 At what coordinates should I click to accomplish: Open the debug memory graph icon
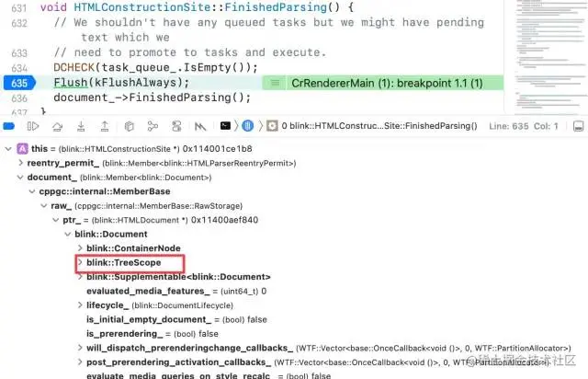pyautogui.click(x=153, y=126)
